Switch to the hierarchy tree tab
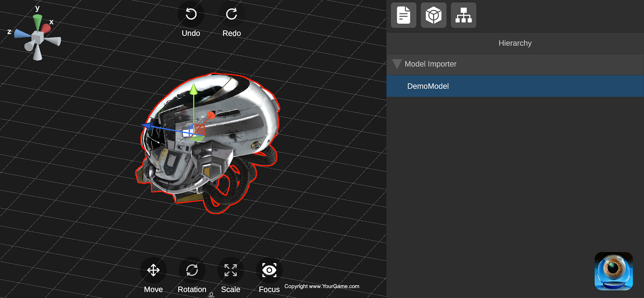This screenshot has width=644, height=298. (x=464, y=15)
